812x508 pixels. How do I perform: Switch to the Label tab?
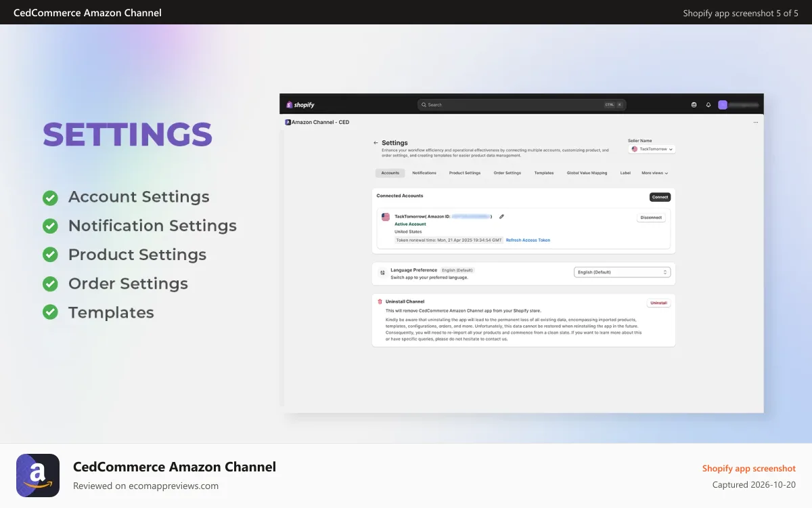pos(625,173)
